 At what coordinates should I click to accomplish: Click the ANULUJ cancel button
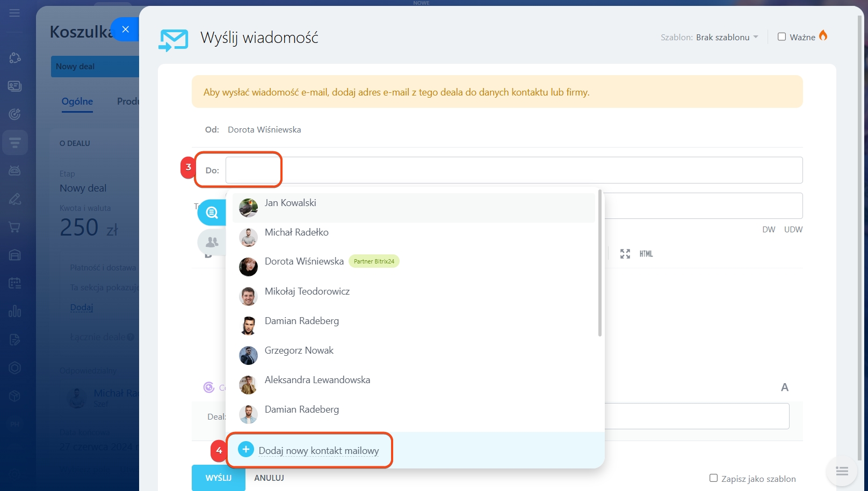pos(269,478)
